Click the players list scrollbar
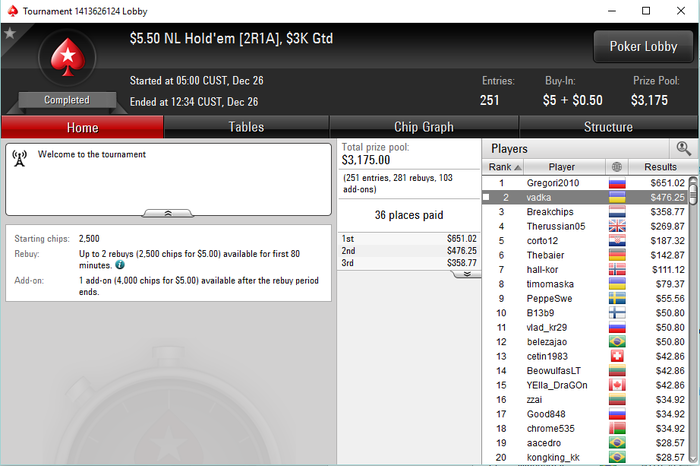The image size is (700, 466). (x=693, y=319)
